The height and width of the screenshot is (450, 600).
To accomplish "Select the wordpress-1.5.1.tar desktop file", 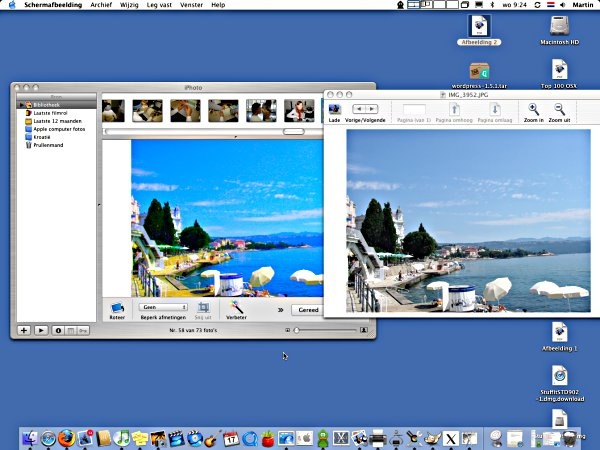I will click(479, 75).
